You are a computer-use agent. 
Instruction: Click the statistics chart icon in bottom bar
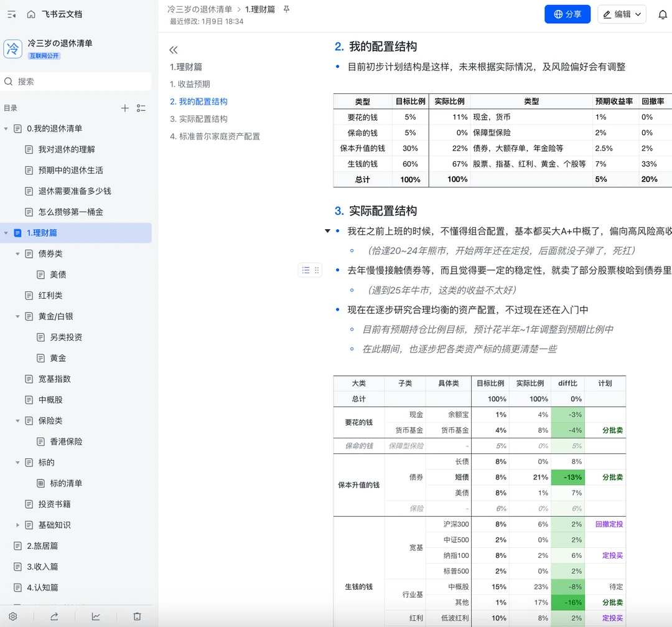pos(96,616)
